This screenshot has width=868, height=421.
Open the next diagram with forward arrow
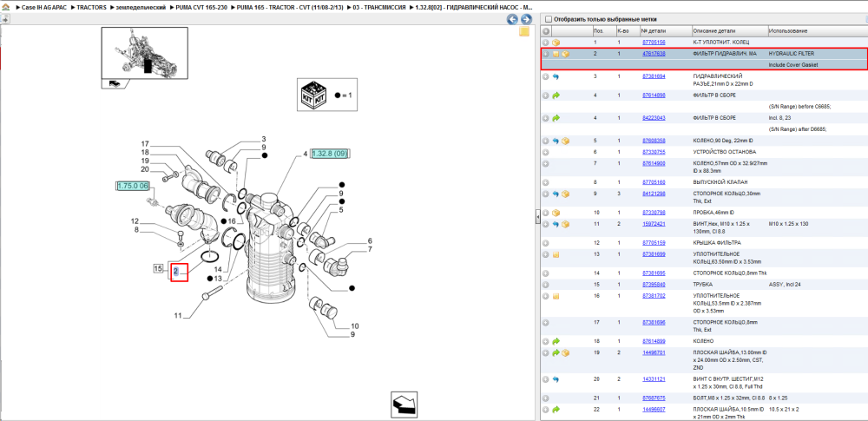526,19
